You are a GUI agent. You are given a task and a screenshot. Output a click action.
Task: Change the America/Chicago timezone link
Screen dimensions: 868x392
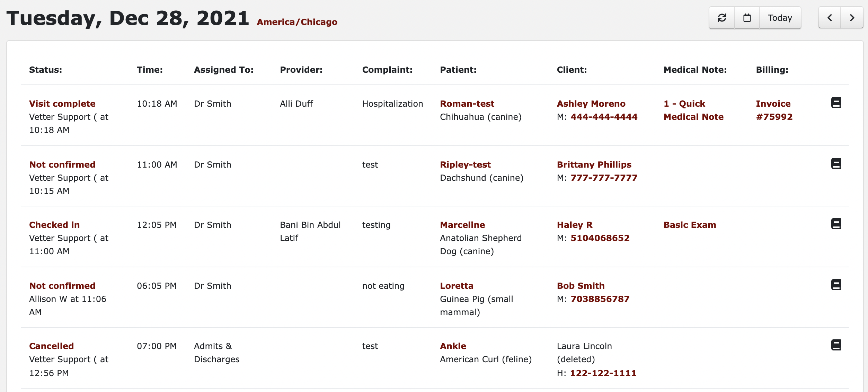click(x=297, y=22)
